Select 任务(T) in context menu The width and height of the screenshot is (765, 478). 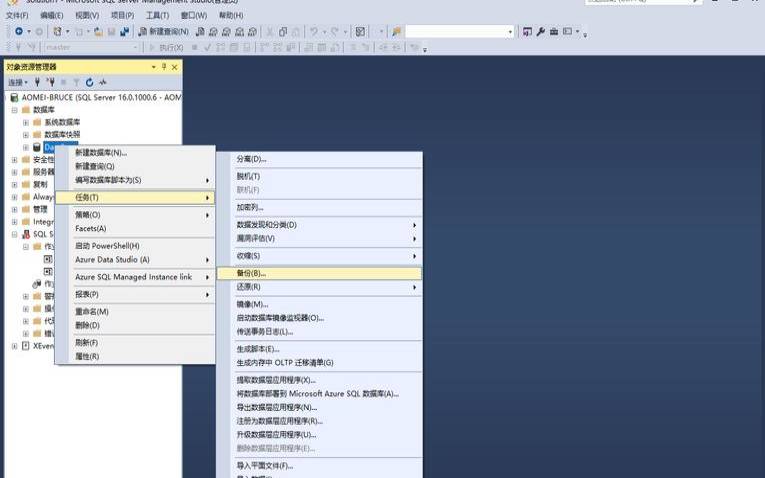pos(136,198)
